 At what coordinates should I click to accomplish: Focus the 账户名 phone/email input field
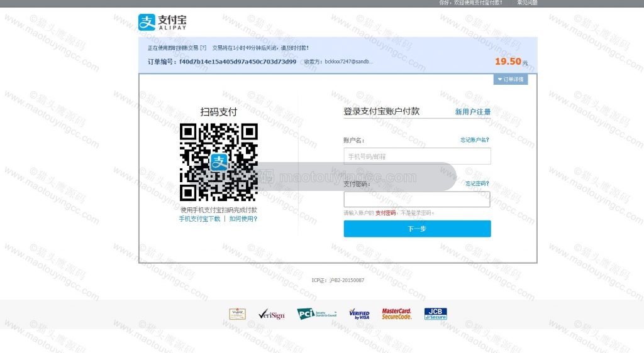pos(418,156)
